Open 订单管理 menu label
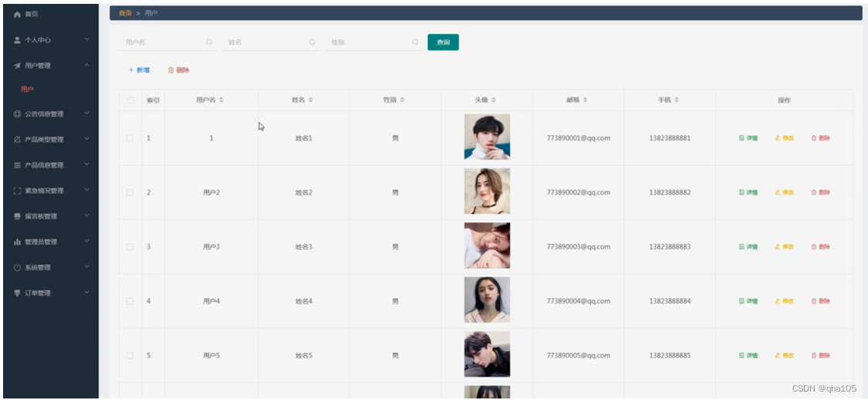Viewport: 868px width, 400px height. coord(38,293)
